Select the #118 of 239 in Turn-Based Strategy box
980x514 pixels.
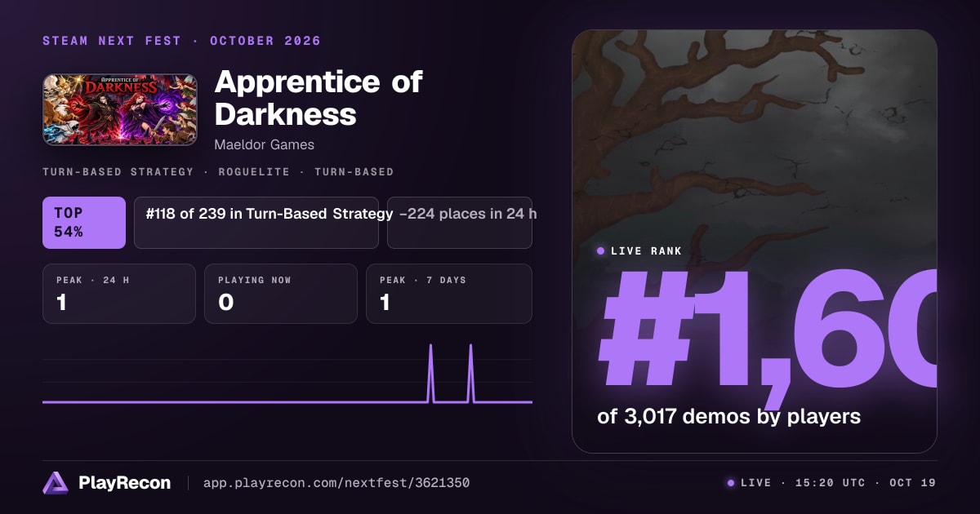pyautogui.click(x=256, y=222)
